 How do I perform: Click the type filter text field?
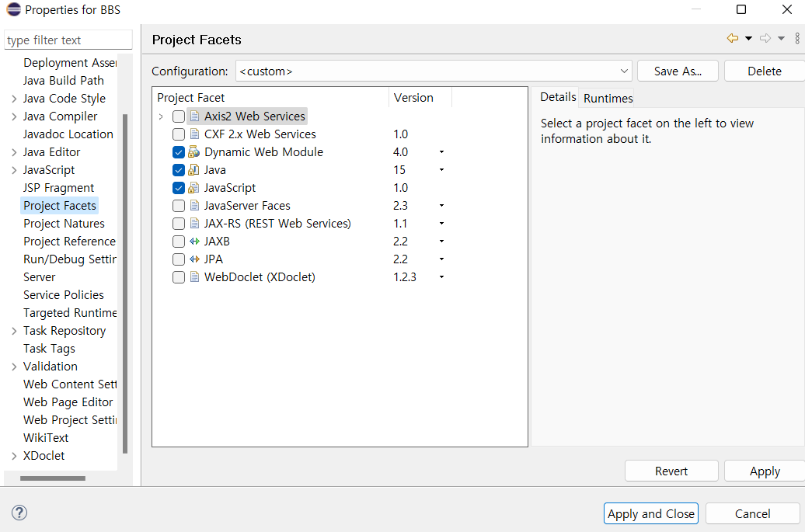(68, 40)
